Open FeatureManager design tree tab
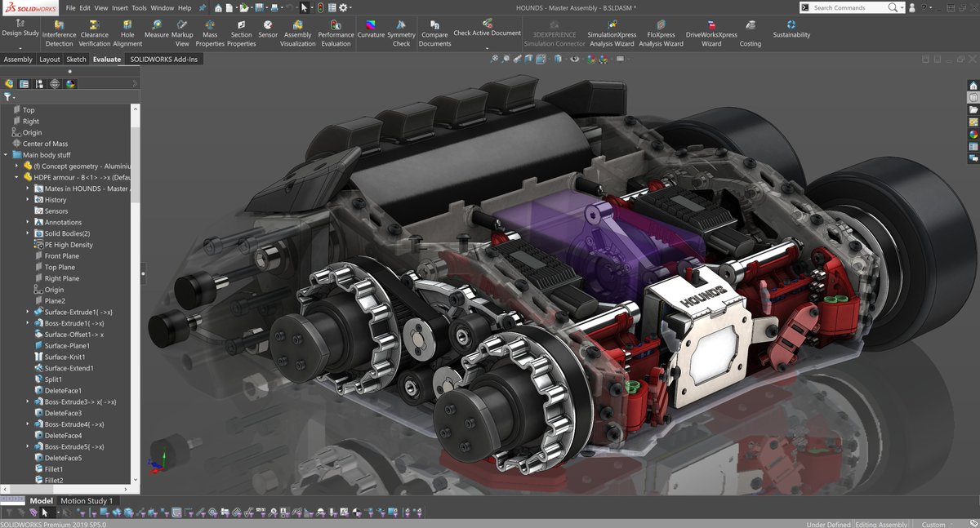The width and height of the screenshot is (980, 528). pos(9,83)
